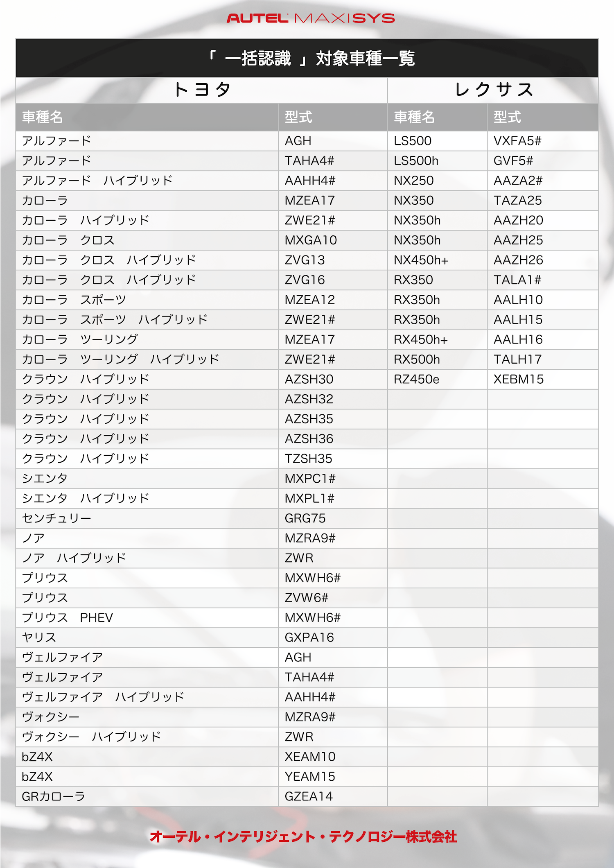Click the トヨタ section heading
Viewport: 614px width, 868px height.
(x=202, y=90)
